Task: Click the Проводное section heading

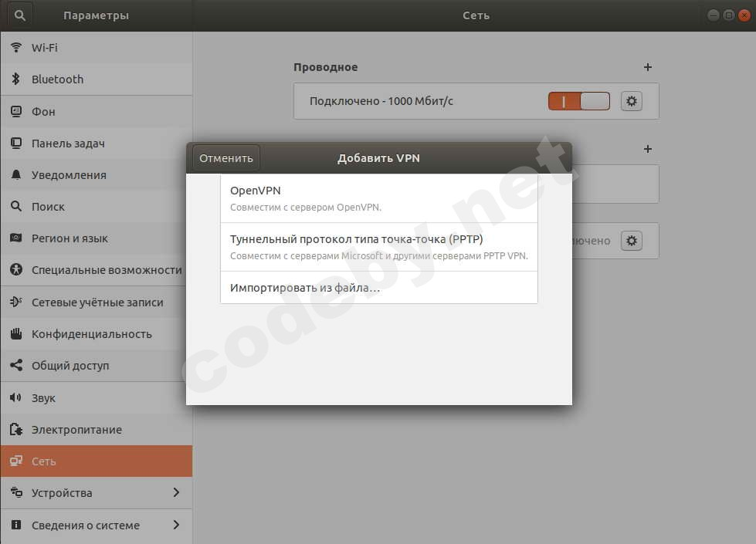Action: coord(325,67)
